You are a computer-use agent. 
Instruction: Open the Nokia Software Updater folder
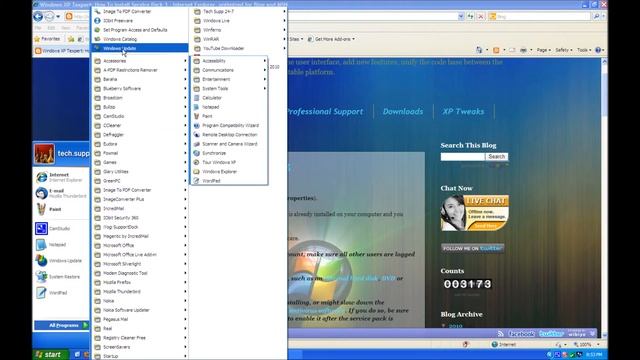coord(140,310)
